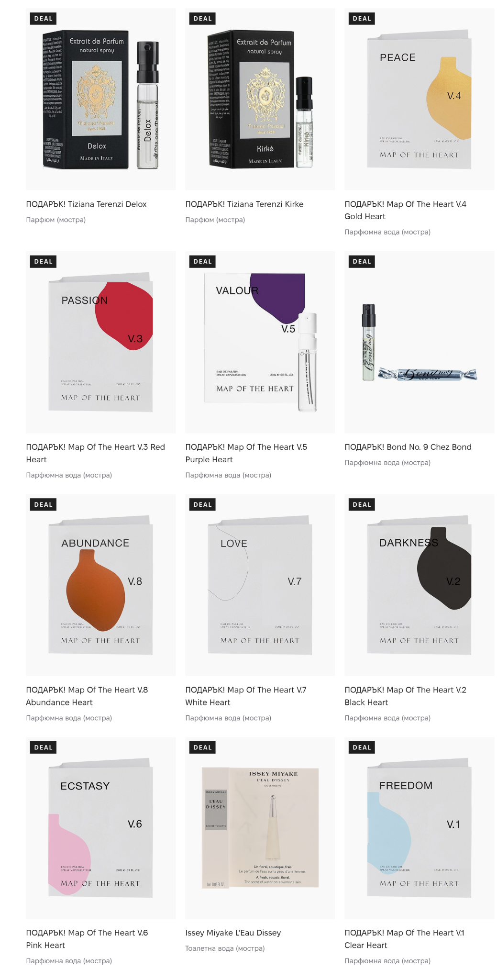This screenshot has width=497, height=980.
Task: Click the DEAL badge on Bond No. 9
Action: point(362,262)
